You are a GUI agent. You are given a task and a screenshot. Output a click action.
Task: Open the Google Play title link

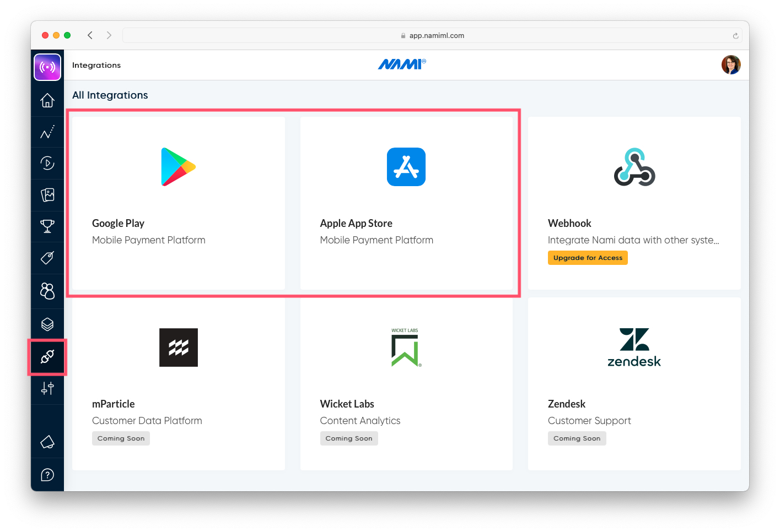[x=118, y=224]
